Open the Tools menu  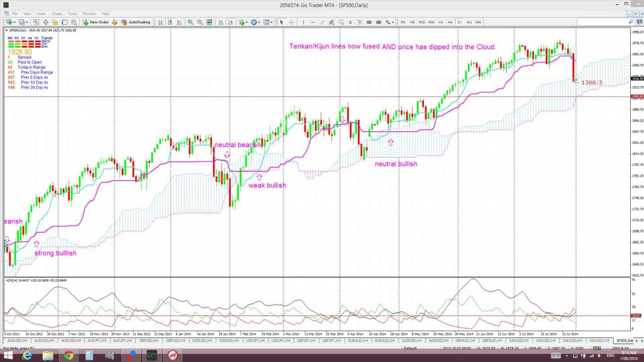[x=72, y=14]
